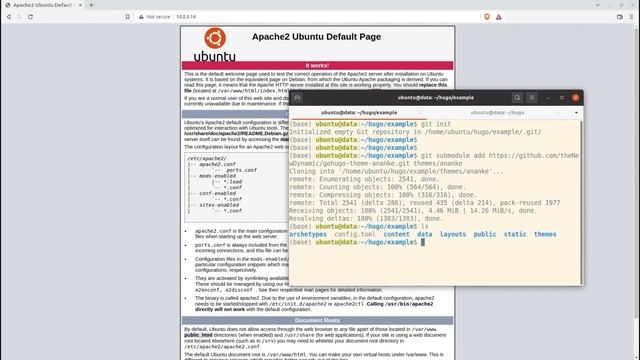Viewport: 640px width, 360px height.
Task: Click 'themes' directory in terminal output
Action: click(545, 234)
